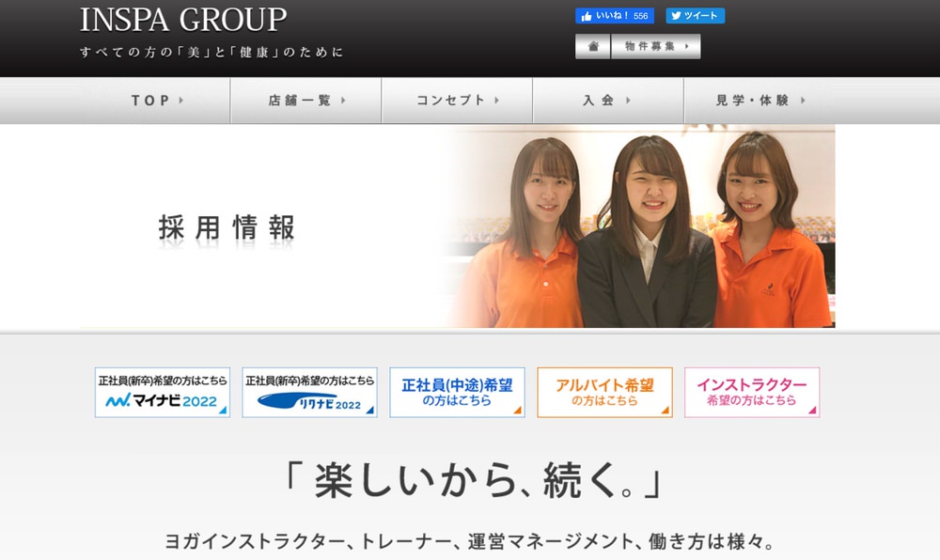Click the Facebook いいね! like button
The image size is (940, 560).
(x=614, y=16)
